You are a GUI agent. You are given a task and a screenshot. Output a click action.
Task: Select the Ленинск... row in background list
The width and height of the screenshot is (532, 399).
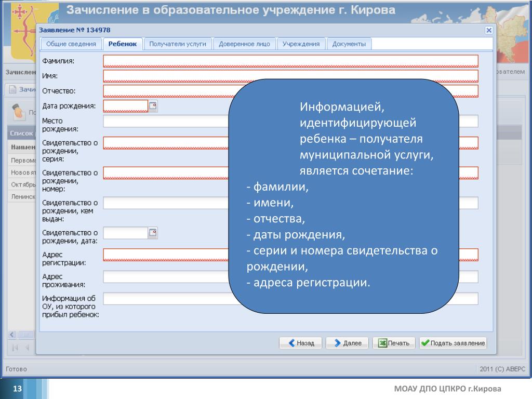23,196
